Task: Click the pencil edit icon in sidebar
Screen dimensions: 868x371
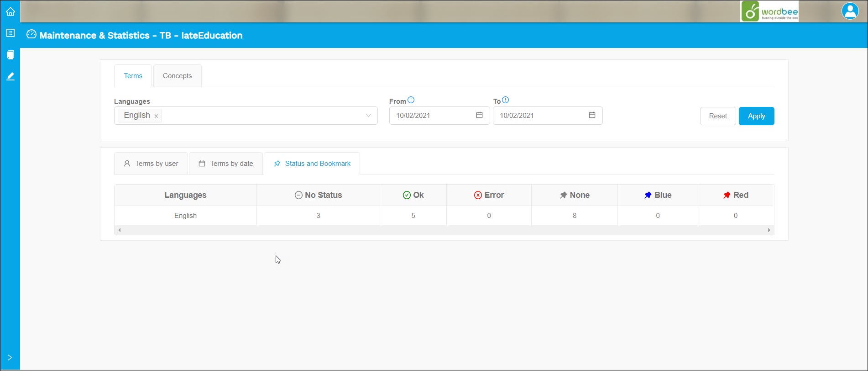Action: tap(10, 76)
